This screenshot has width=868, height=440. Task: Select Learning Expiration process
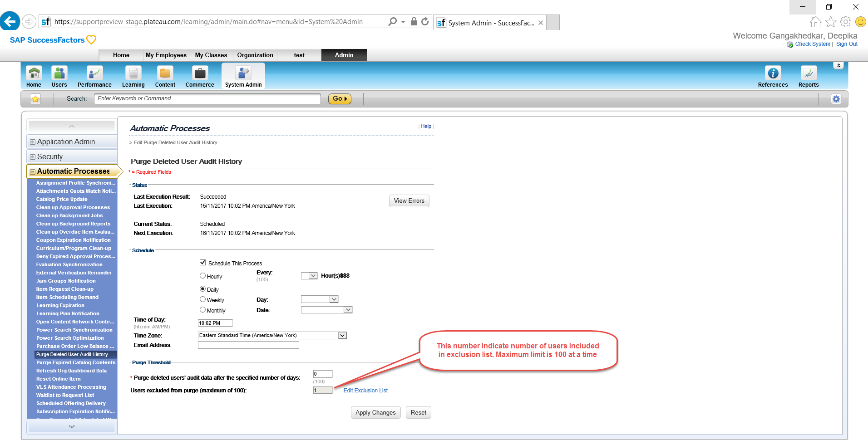pos(60,305)
